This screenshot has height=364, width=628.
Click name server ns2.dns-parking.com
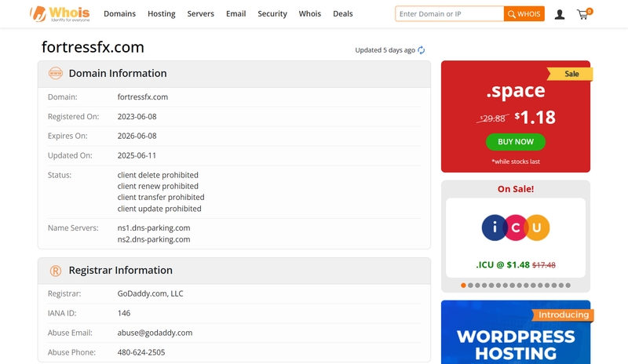[154, 239]
